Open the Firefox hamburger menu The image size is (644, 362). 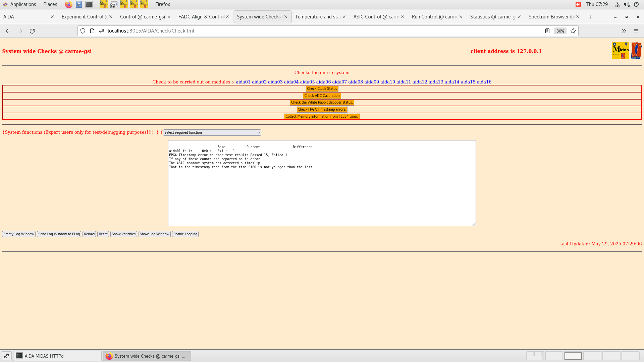pos(636,31)
